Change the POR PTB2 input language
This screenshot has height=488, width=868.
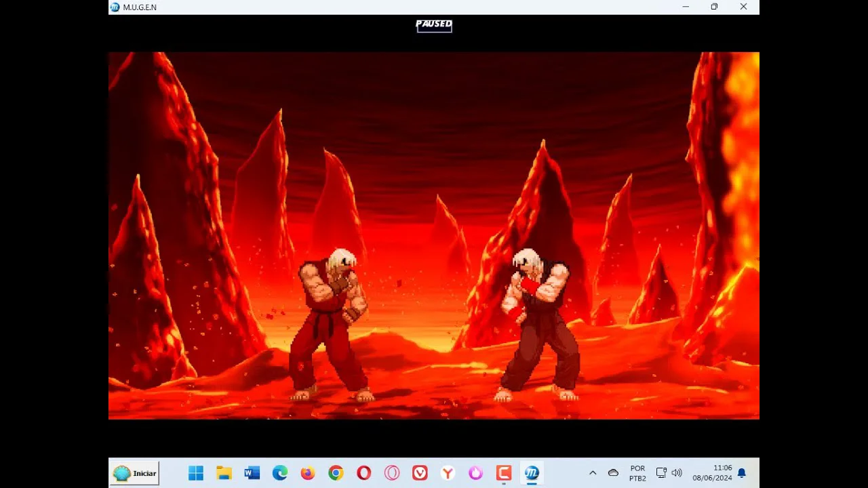click(x=637, y=473)
